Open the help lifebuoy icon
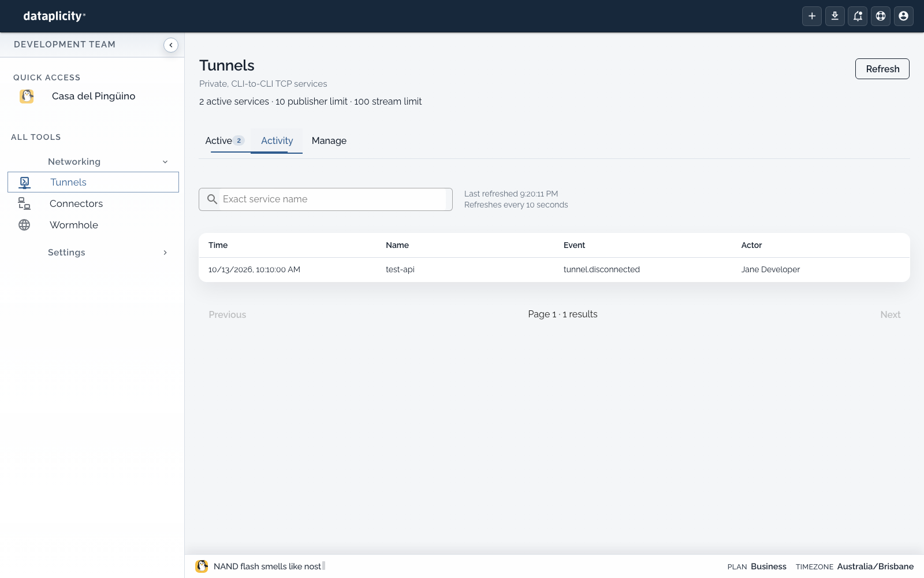The image size is (924, 578). click(881, 16)
